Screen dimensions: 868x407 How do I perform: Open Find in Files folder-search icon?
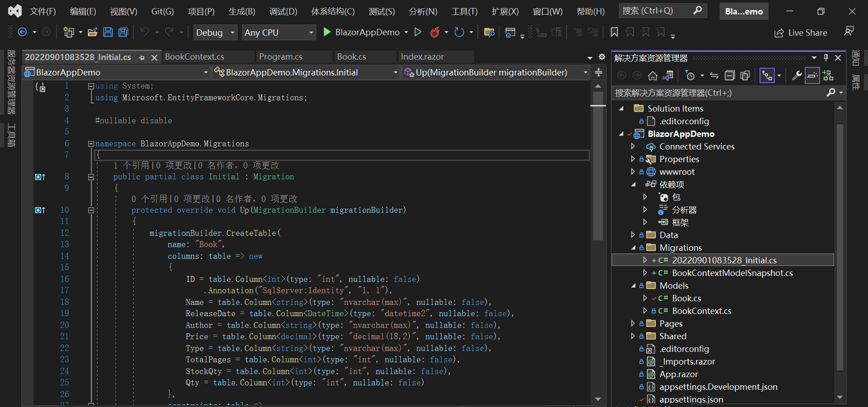point(489,33)
